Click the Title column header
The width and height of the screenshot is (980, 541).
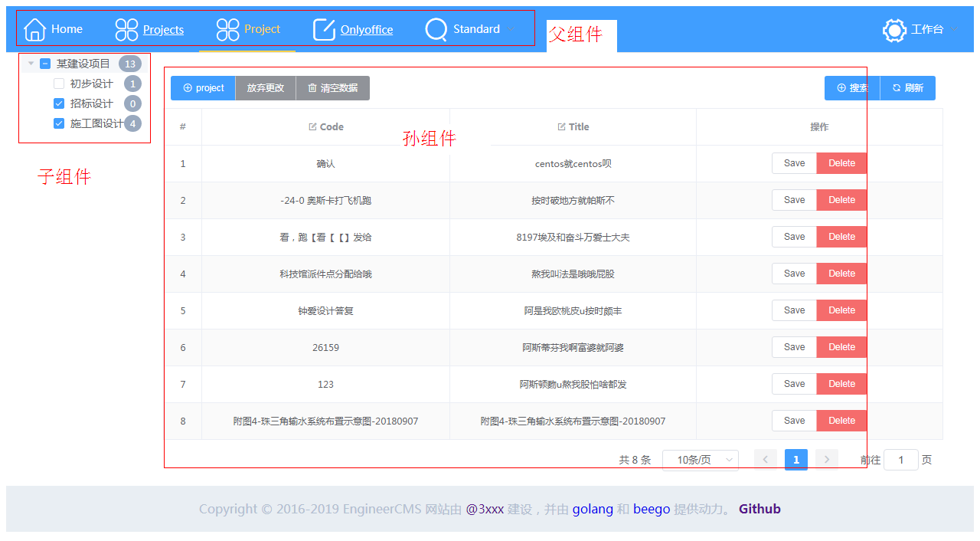(x=573, y=126)
